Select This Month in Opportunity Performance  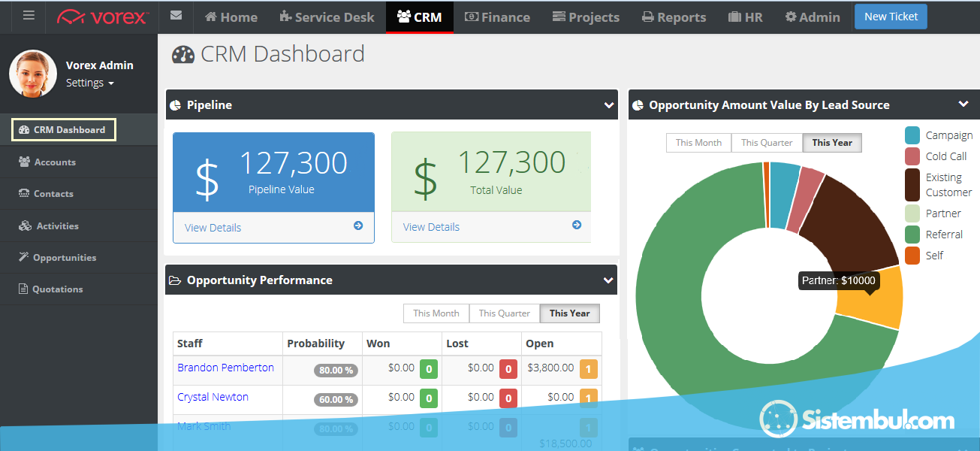(436, 313)
